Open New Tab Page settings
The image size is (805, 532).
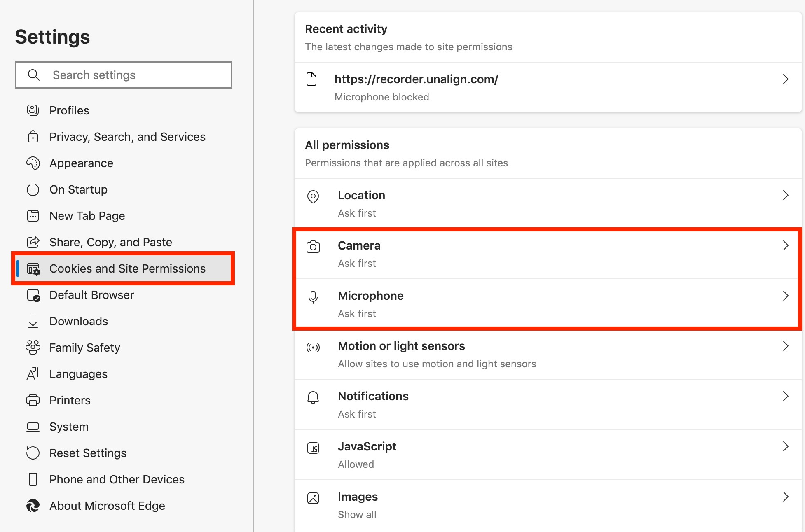[x=124, y=216]
